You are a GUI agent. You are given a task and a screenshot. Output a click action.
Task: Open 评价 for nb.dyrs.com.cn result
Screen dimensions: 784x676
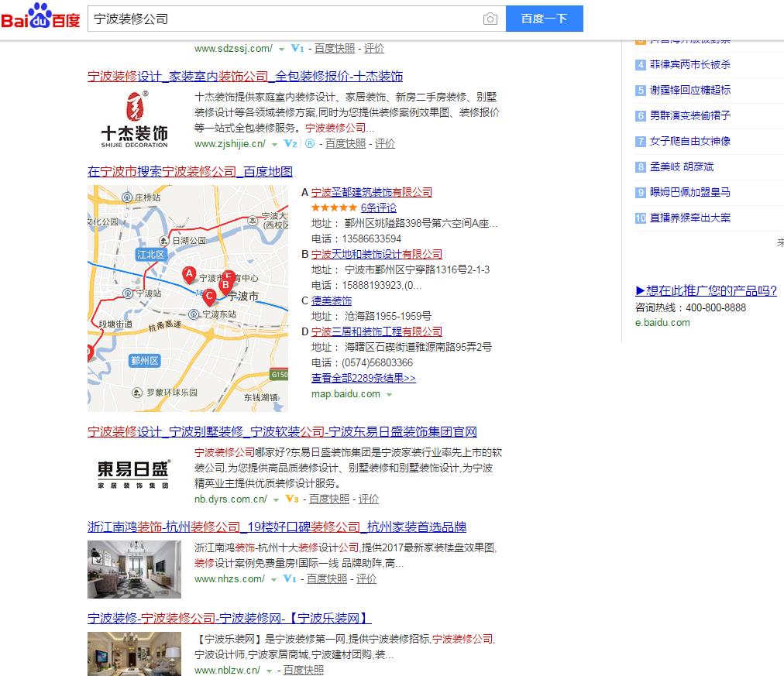click(x=369, y=499)
